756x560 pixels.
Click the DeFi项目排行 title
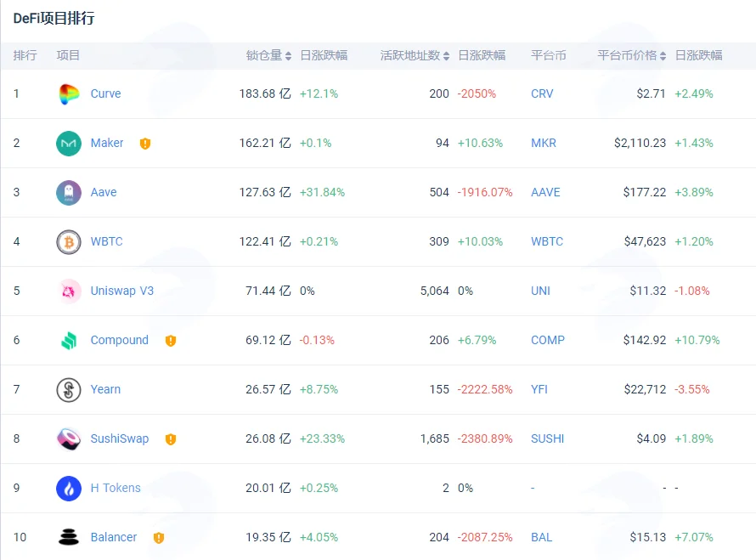click(54, 19)
